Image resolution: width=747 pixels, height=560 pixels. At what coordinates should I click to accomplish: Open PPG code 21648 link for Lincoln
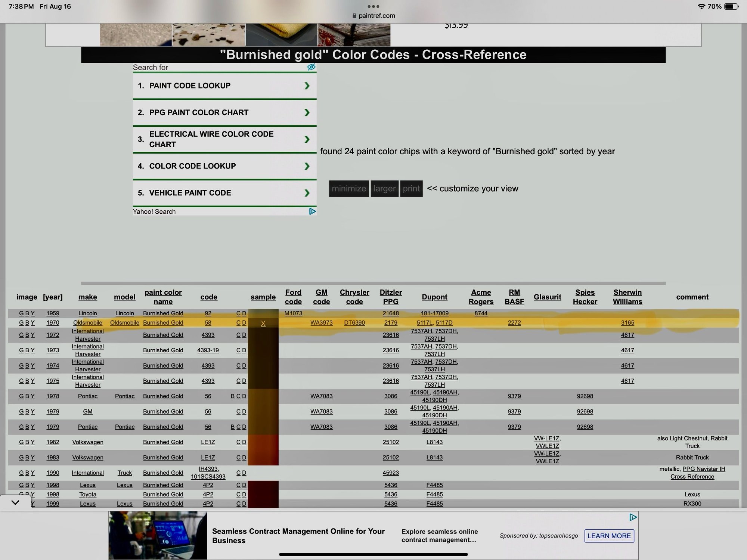[x=390, y=313]
